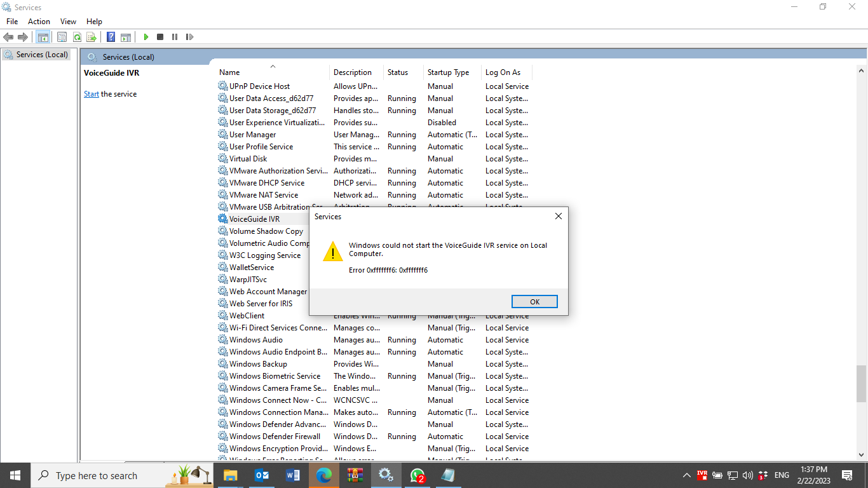The width and height of the screenshot is (868, 488).
Task: Select Services (Local) in the console tree
Action: tap(36, 55)
